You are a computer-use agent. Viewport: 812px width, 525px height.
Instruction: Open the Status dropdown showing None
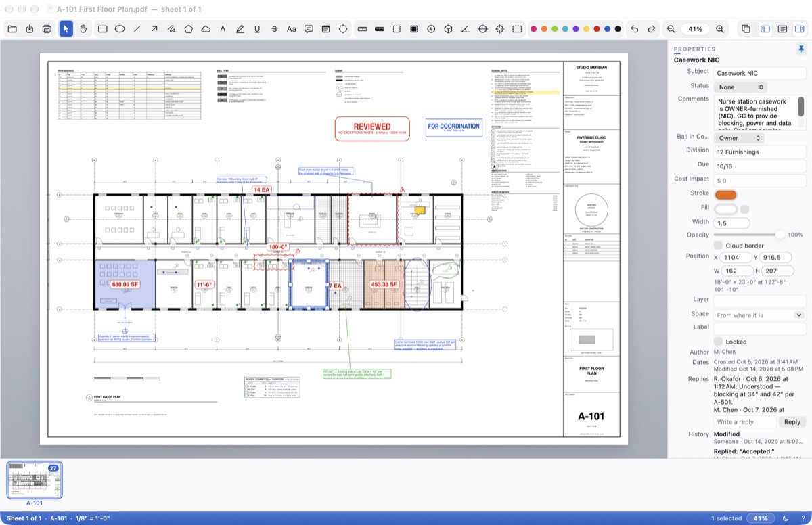[740, 87]
